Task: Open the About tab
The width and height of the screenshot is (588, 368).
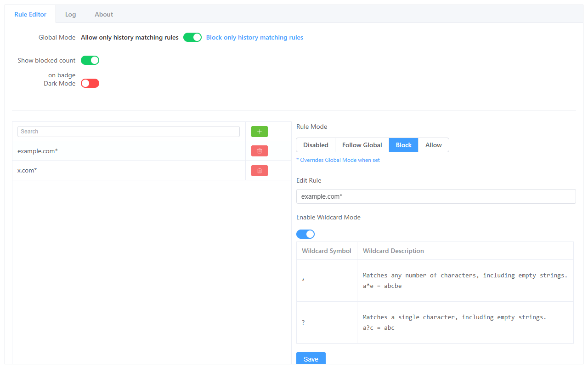Action: pos(104,14)
